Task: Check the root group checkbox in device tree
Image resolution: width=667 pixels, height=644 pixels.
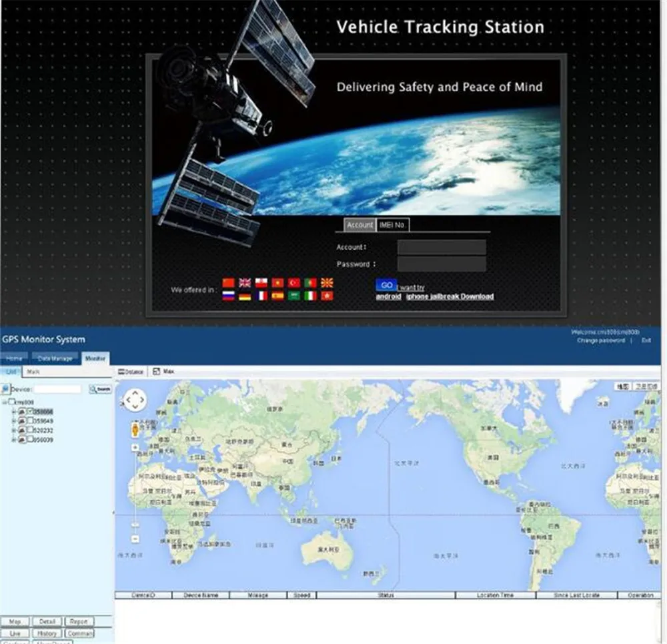Action: pyautogui.click(x=12, y=402)
